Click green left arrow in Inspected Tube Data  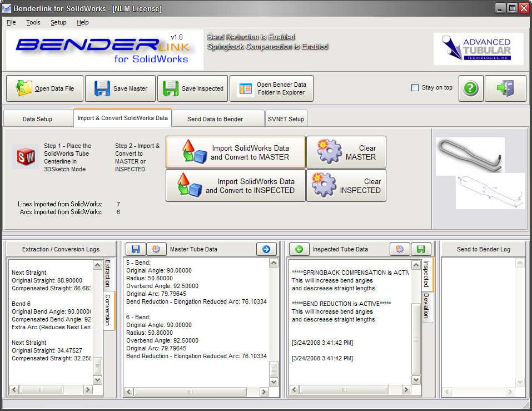click(299, 249)
